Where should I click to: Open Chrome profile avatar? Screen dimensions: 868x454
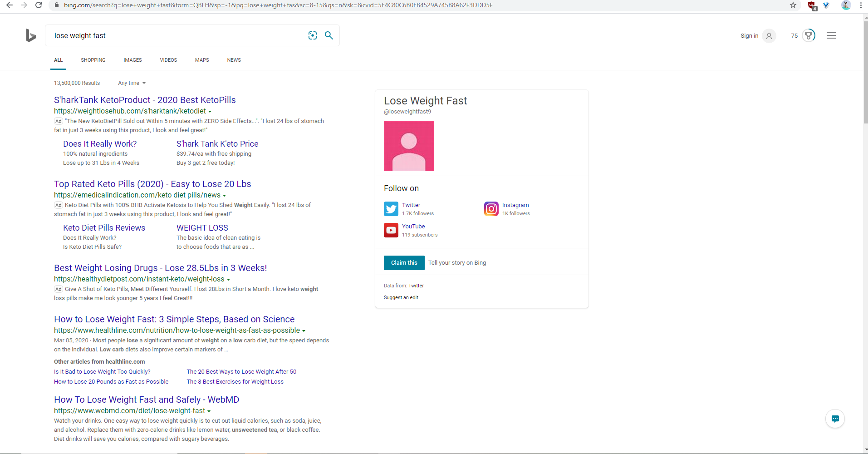(846, 5)
